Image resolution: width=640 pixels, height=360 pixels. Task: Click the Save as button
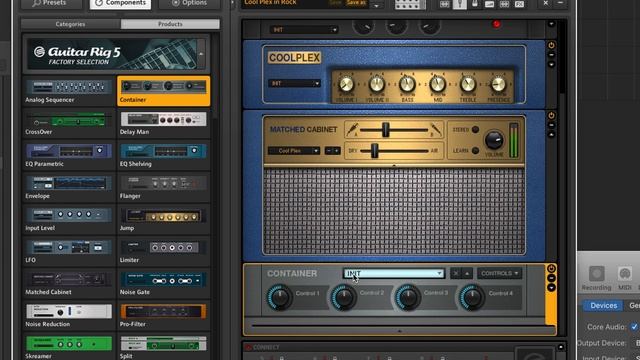(x=356, y=2)
